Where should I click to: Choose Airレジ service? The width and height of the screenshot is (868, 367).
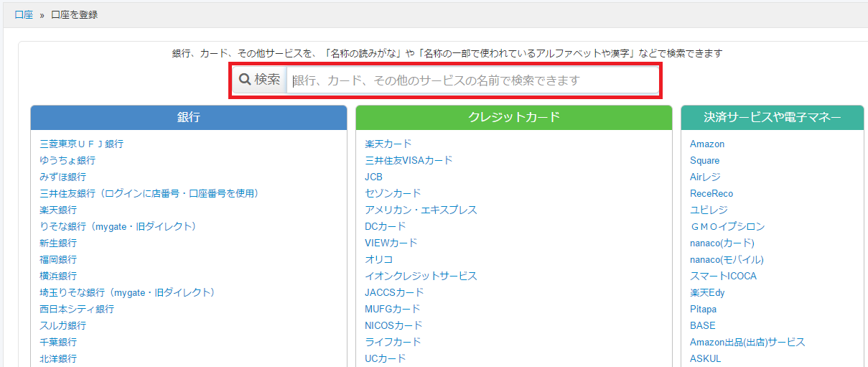point(705,177)
